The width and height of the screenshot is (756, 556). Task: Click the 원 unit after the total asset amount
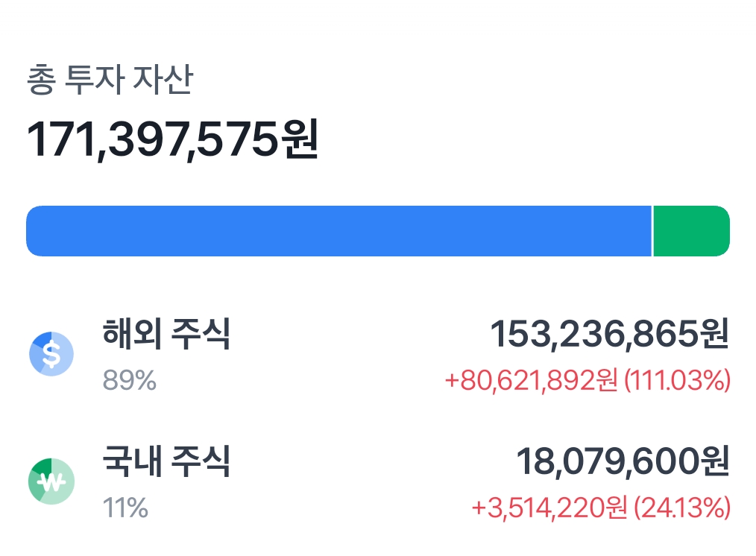tap(300, 139)
